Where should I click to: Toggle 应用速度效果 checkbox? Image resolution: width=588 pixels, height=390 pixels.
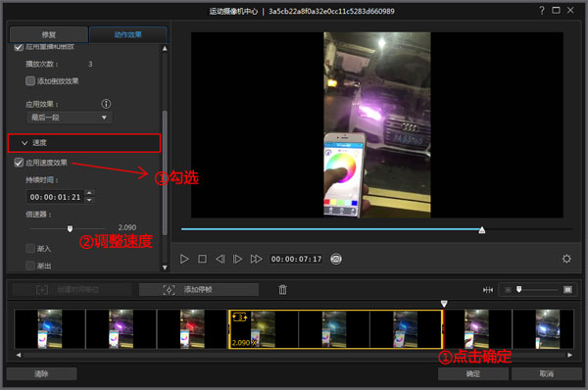click(x=19, y=163)
